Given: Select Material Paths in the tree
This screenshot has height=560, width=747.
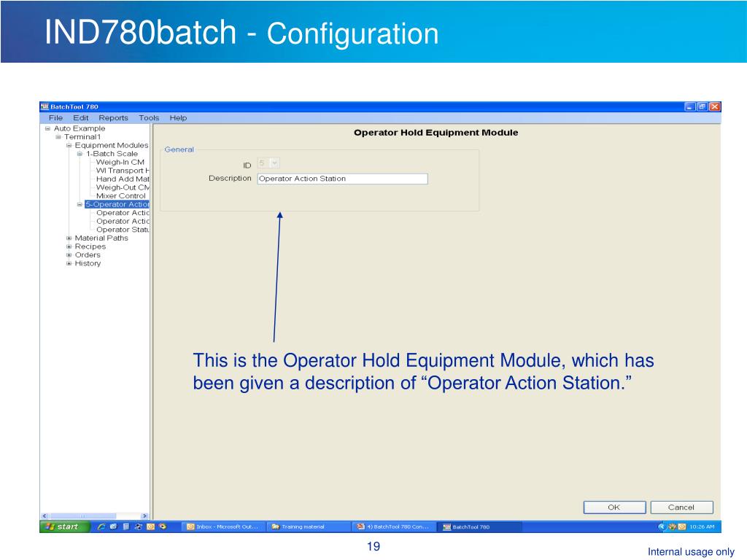Looking at the screenshot, I should (x=101, y=238).
